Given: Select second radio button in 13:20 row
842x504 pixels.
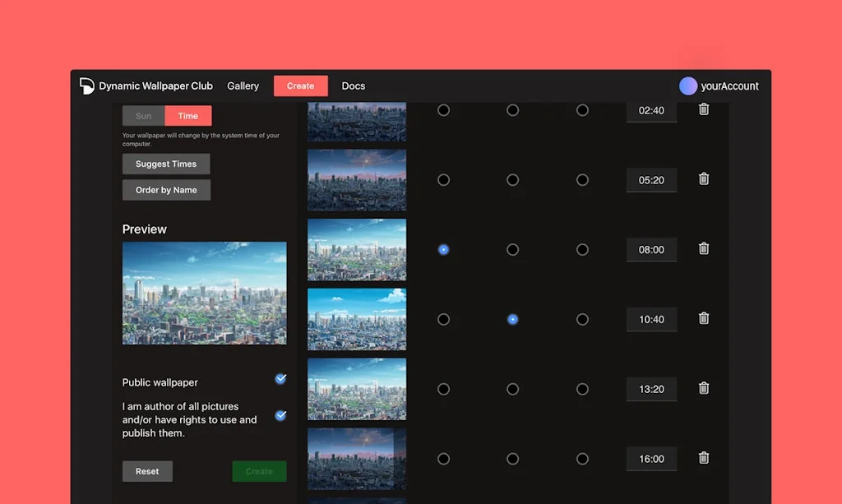Looking at the screenshot, I should (x=513, y=389).
